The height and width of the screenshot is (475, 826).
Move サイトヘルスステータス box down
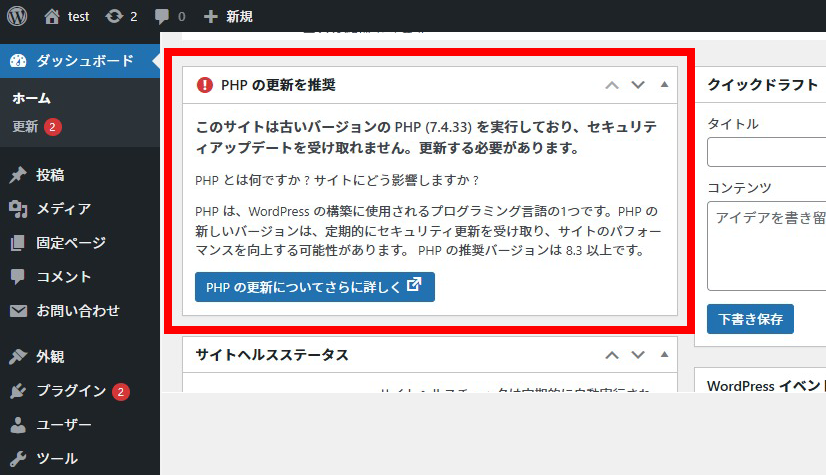tap(638, 355)
